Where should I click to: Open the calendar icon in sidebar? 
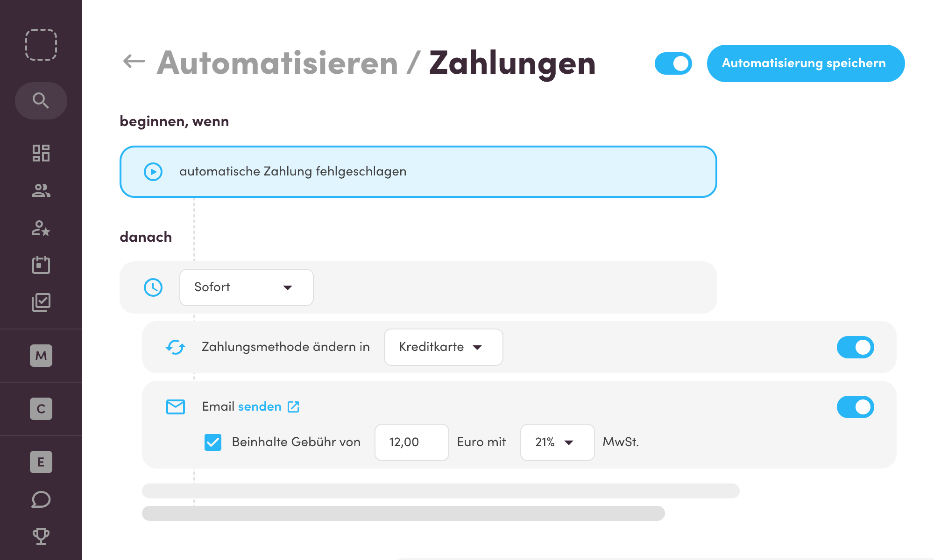41,265
